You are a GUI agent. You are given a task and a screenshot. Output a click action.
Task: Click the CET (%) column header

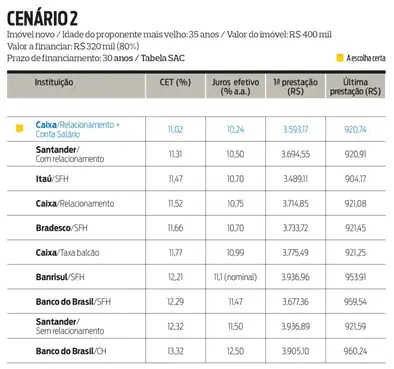pyautogui.click(x=175, y=82)
